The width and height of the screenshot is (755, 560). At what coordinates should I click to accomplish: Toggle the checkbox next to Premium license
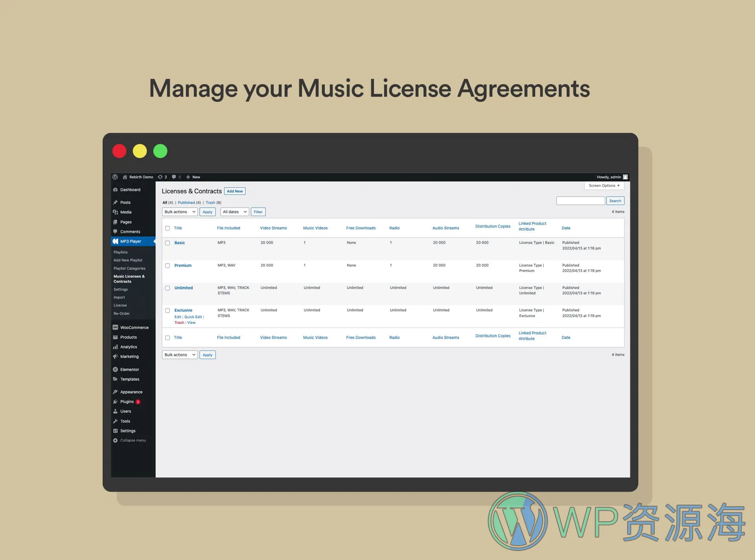click(167, 265)
